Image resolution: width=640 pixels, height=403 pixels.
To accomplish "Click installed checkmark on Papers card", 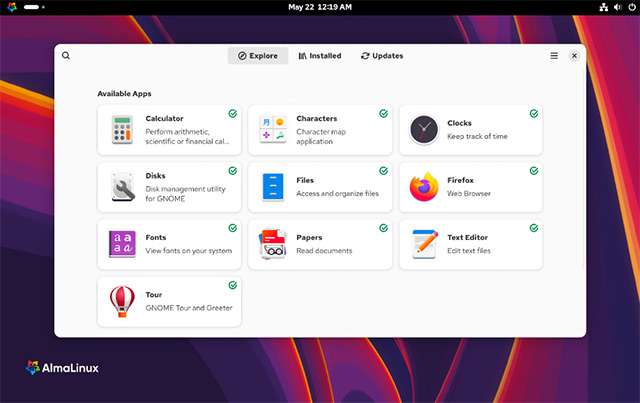I will (383, 228).
